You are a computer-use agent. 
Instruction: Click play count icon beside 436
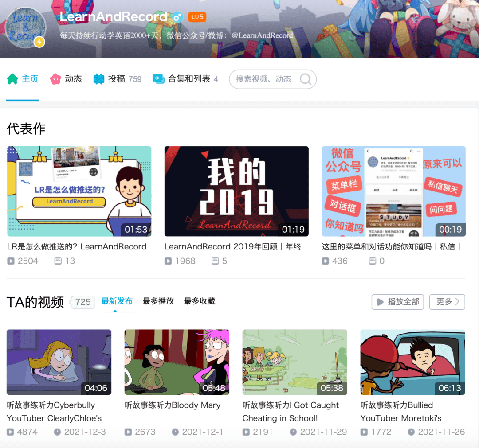(326, 261)
